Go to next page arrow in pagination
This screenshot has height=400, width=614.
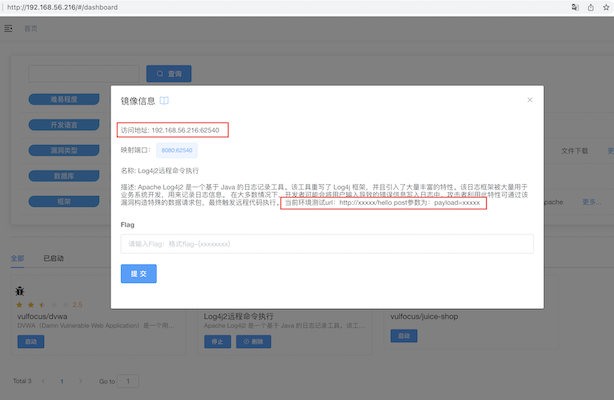(81, 381)
